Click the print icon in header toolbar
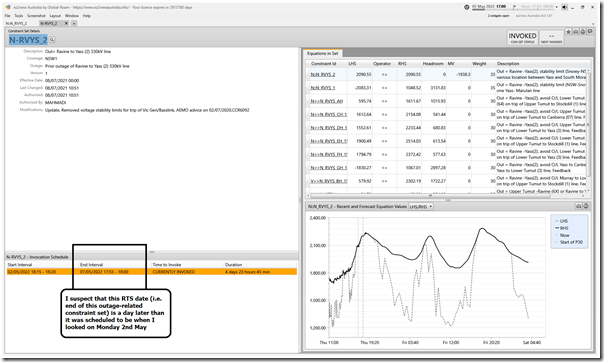Viewport: 604px width, 362px height. coord(575,32)
